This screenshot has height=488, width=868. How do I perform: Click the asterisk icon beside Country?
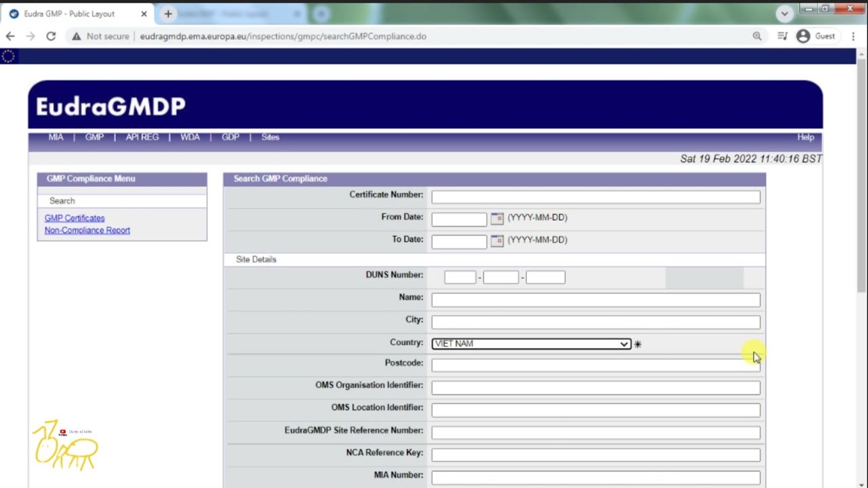[637, 344]
